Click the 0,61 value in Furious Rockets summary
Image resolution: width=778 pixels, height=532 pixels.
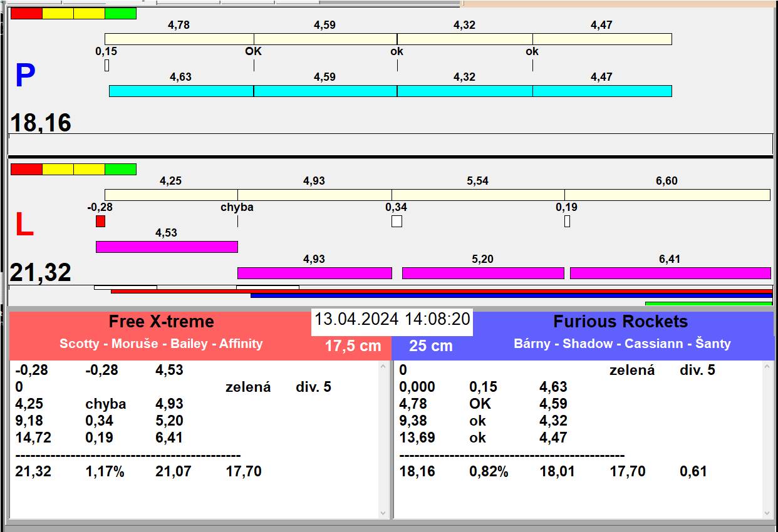pyautogui.click(x=693, y=471)
